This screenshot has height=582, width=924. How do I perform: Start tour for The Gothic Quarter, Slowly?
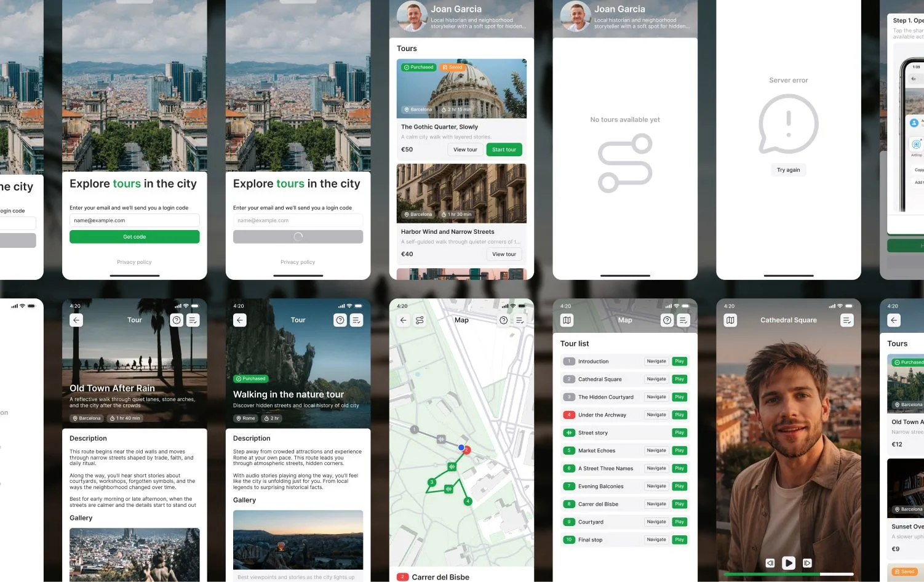(x=504, y=149)
